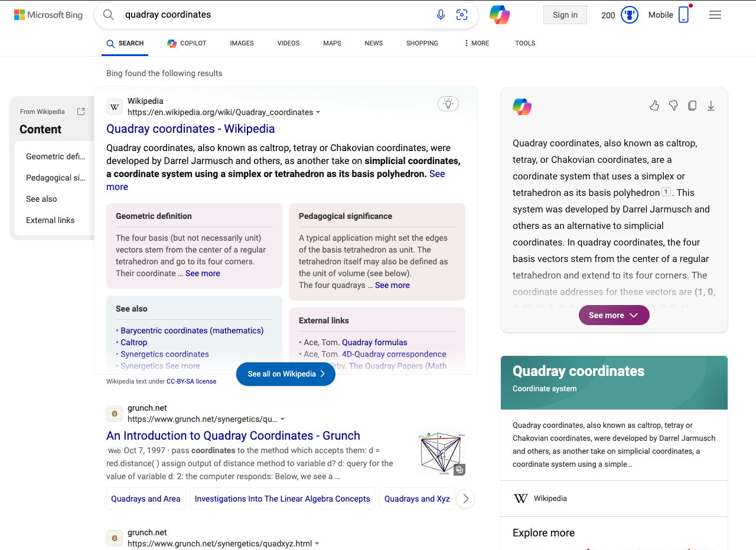Switch to the IMAGES tab
Image resolution: width=756 pixels, height=550 pixels.
[x=242, y=43]
